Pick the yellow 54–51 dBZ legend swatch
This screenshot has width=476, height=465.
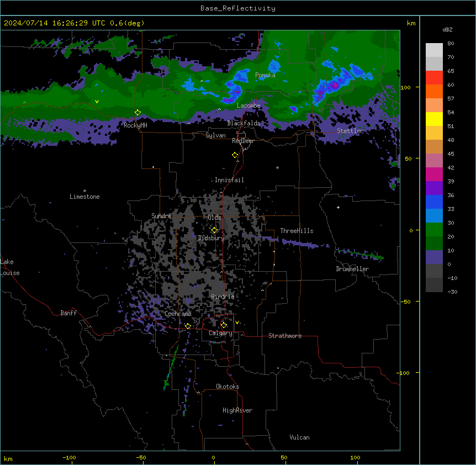(x=434, y=119)
